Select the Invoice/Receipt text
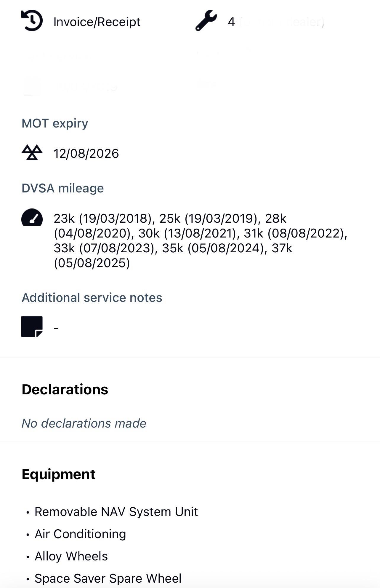The width and height of the screenshot is (380, 588). click(97, 22)
